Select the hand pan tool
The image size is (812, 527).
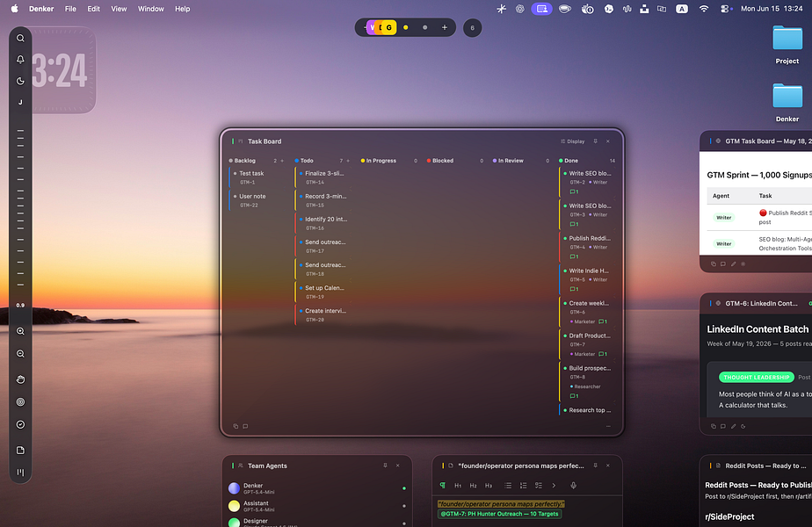click(20, 379)
